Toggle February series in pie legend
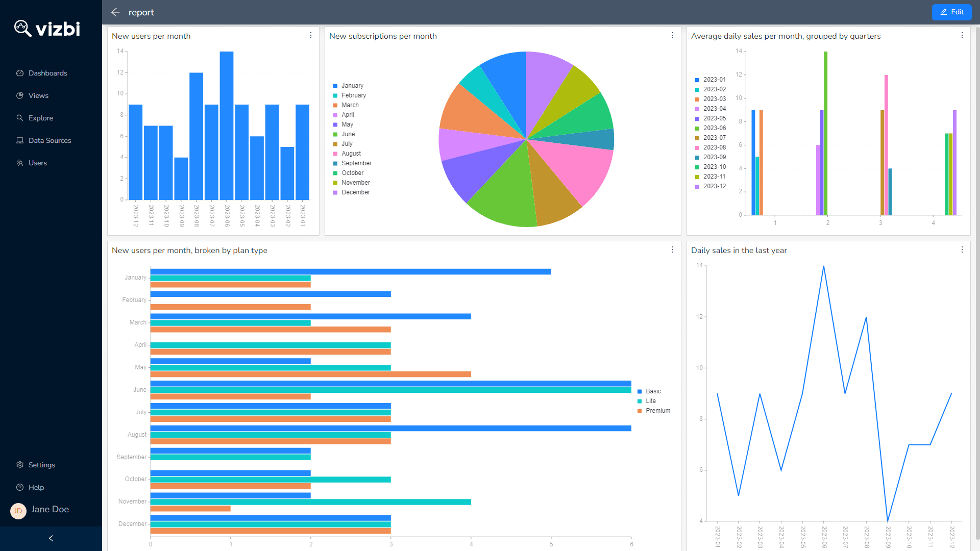The height and width of the screenshot is (551, 980). (350, 95)
